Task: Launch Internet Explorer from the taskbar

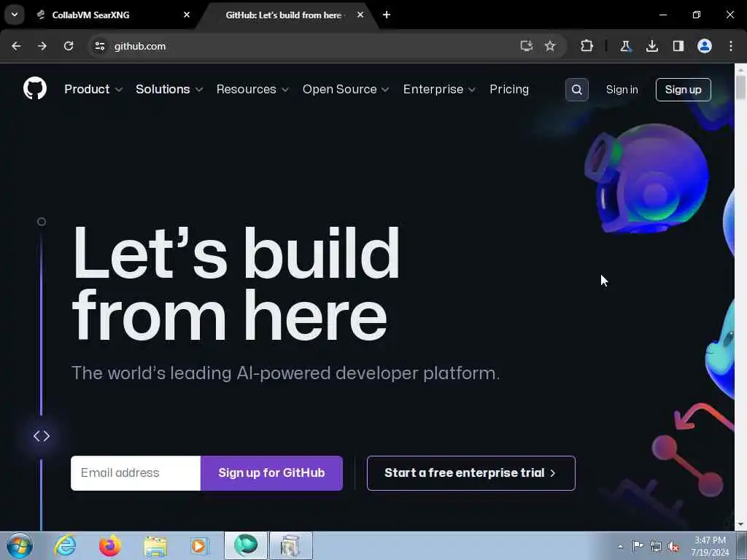Action: [65, 545]
